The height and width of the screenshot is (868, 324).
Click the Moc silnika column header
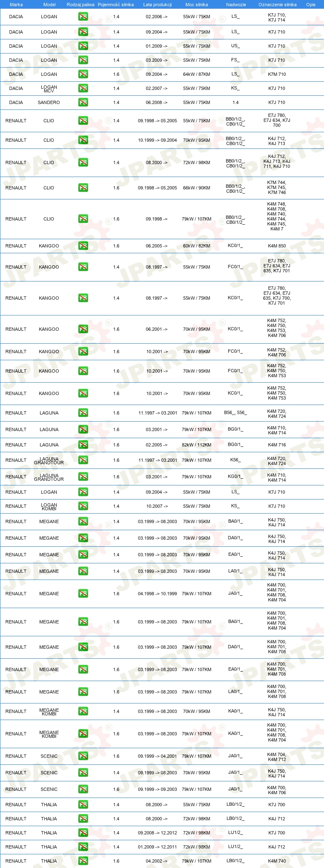197,5
